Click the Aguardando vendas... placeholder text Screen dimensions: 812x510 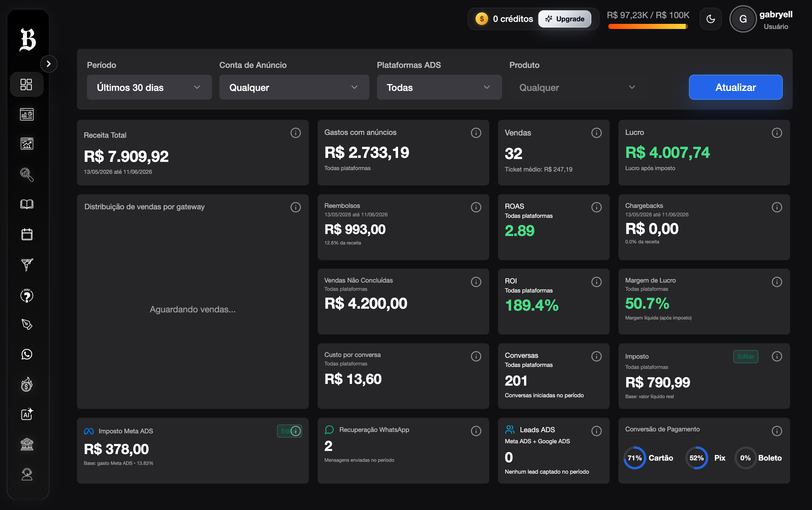pyautogui.click(x=193, y=309)
